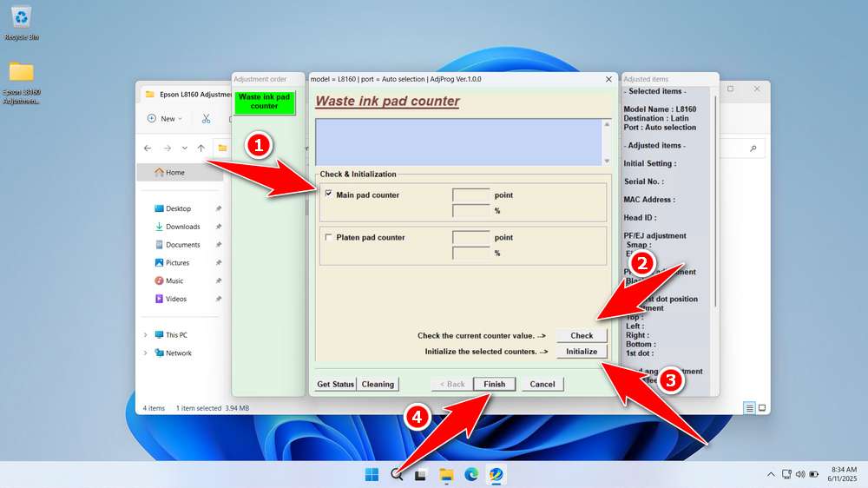Open File Explorer from the taskbar
The width and height of the screenshot is (868, 488).
445,475
